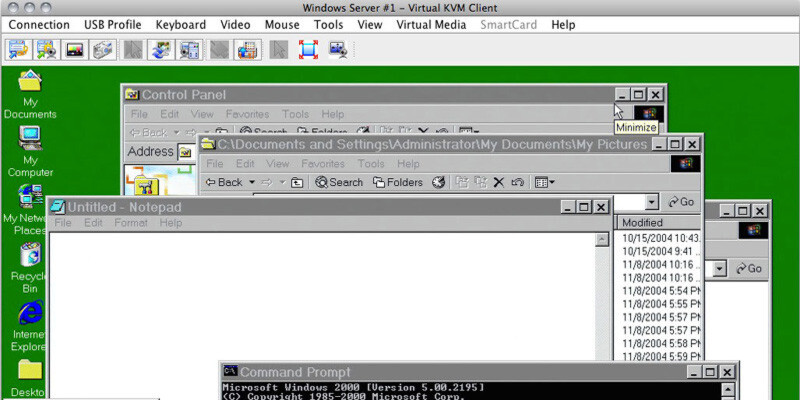Open Color Calibration icon with color bars
The image size is (800, 400).
point(75,49)
